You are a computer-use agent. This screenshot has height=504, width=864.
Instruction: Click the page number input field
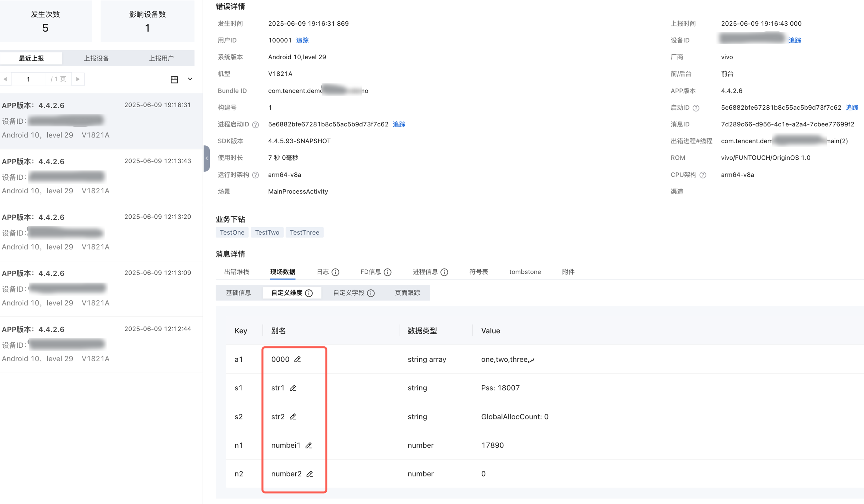pyautogui.click(x=28, y=79)
